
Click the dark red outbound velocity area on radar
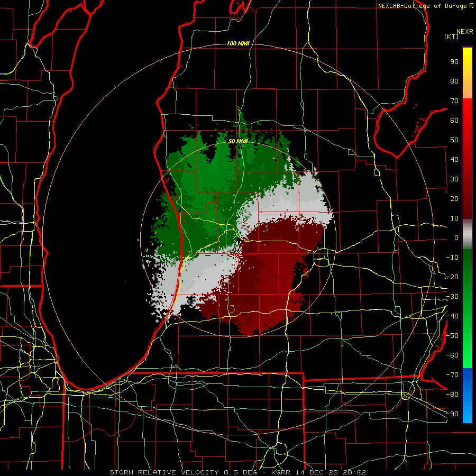(x=267, y=273)
